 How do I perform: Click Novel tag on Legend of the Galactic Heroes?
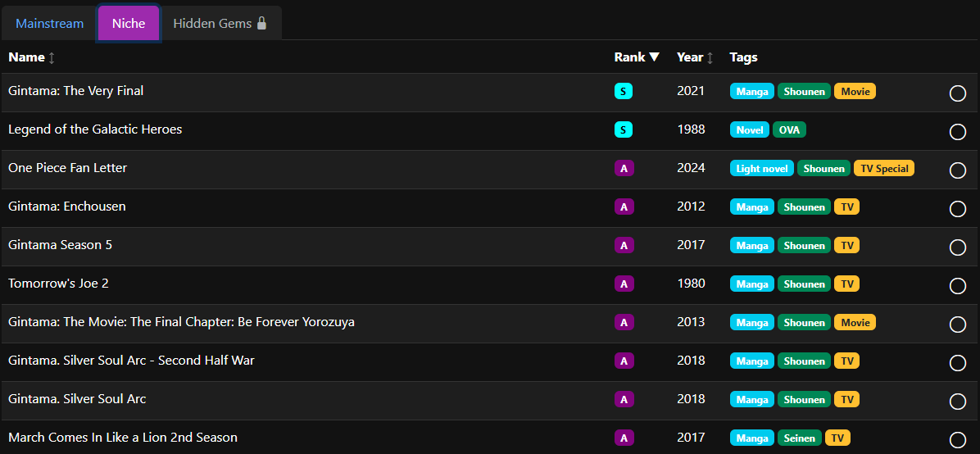750,129
